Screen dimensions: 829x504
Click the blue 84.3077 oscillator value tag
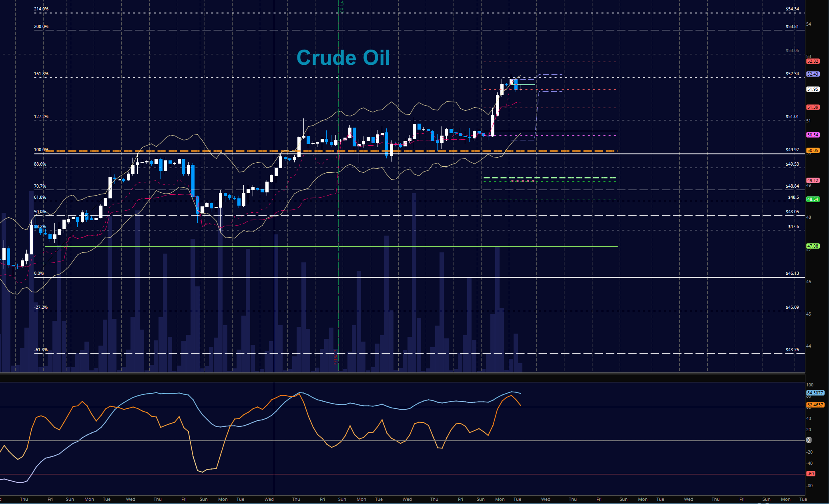click(x=815, y=393)
